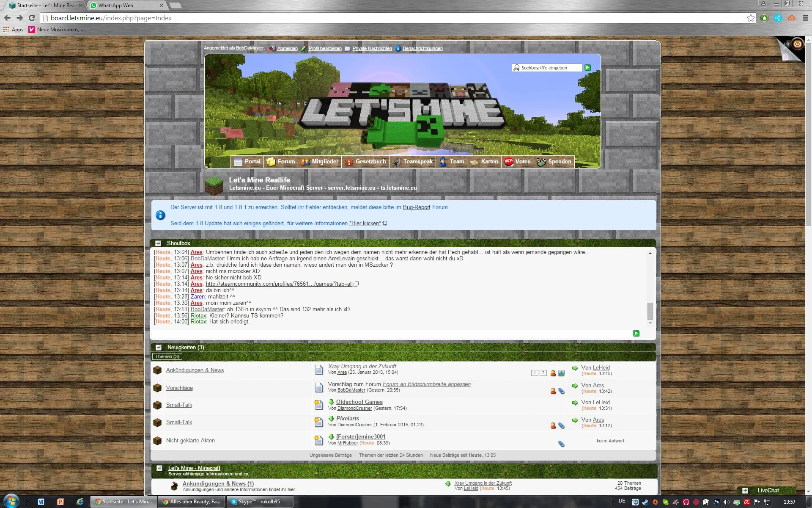Open the mail envelope icon in page corner
The image size is (812, 508).
click(x=798, y=44)
